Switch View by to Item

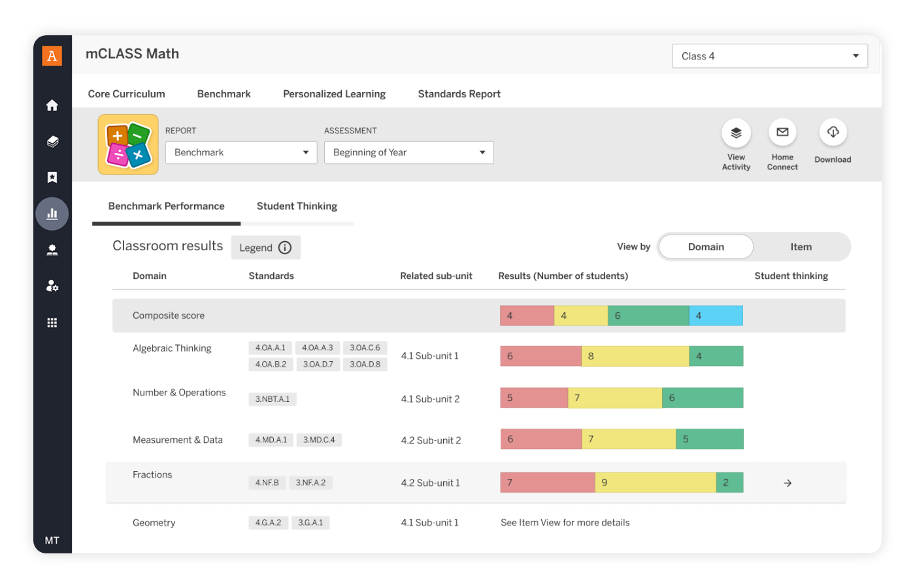801,247
